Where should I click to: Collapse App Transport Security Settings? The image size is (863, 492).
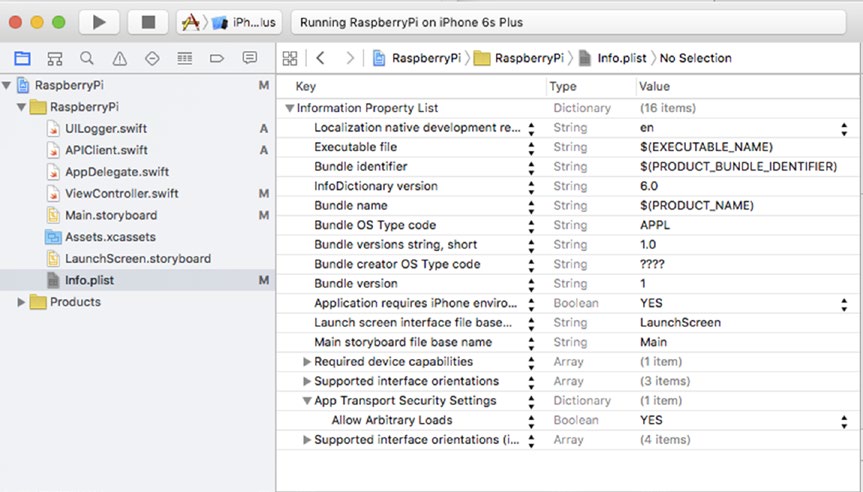(x=307, y=401)
